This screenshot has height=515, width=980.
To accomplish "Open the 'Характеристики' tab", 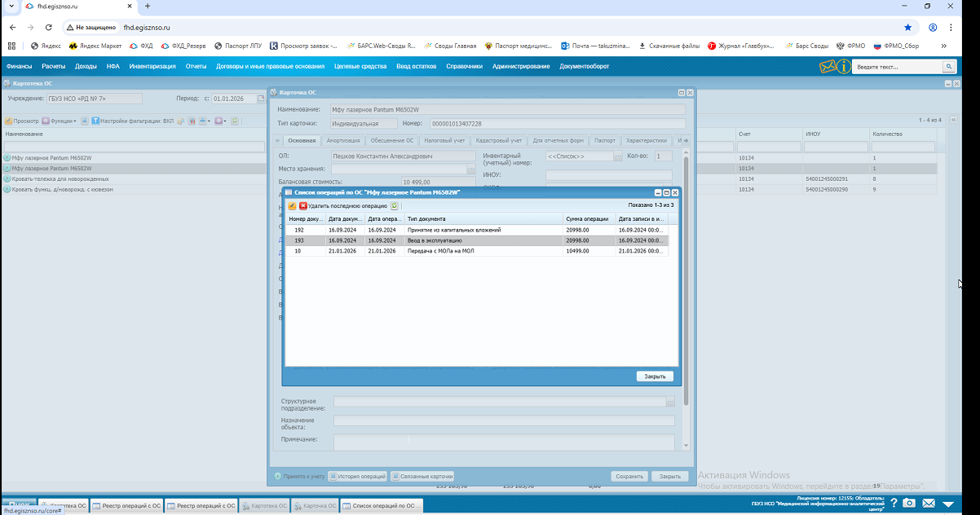I will pyautogui.click(x=646, y=140).
